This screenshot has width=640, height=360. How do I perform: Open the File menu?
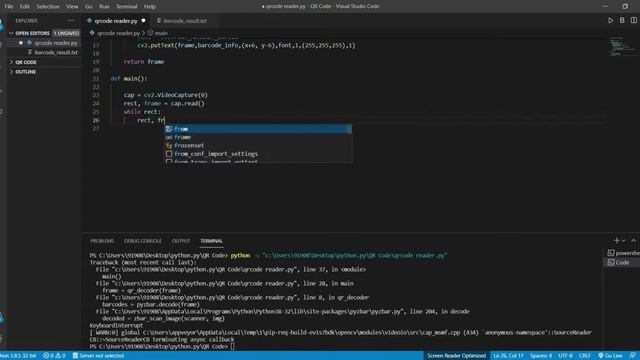[9, 6]
